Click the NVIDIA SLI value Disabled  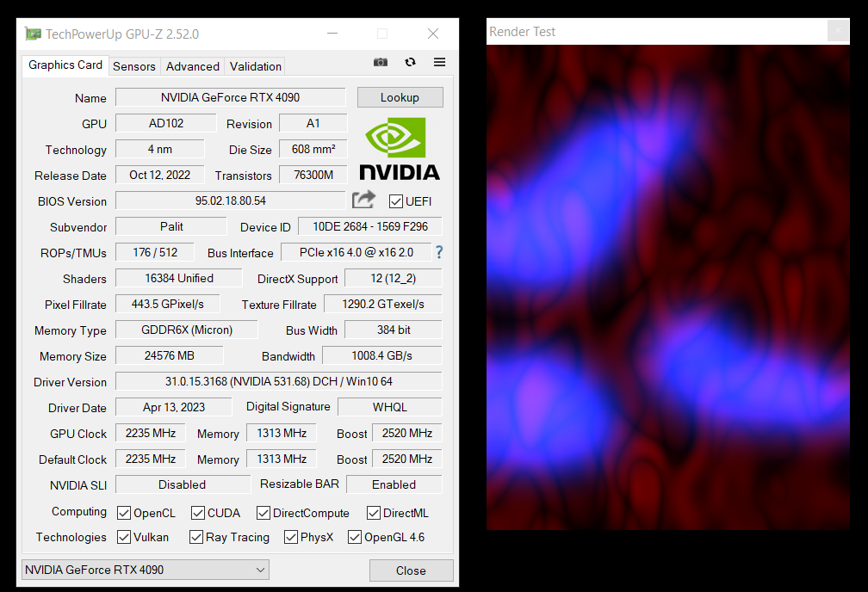183,484
